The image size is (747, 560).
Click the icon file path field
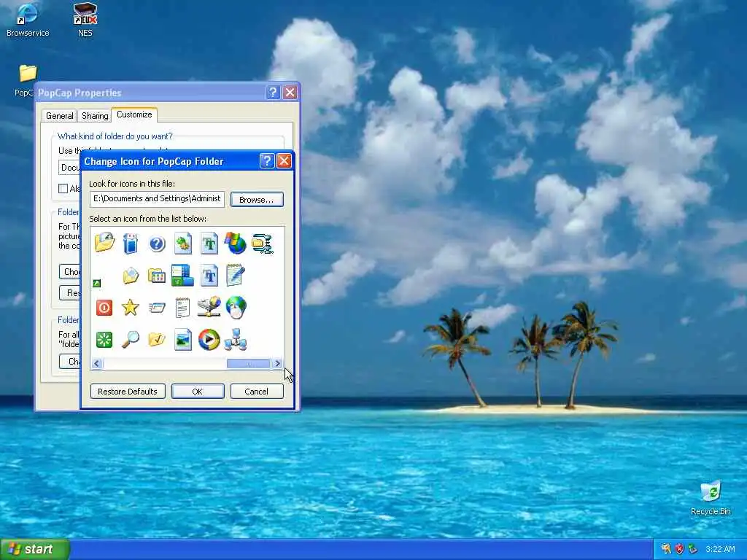[x=157, y=199]
